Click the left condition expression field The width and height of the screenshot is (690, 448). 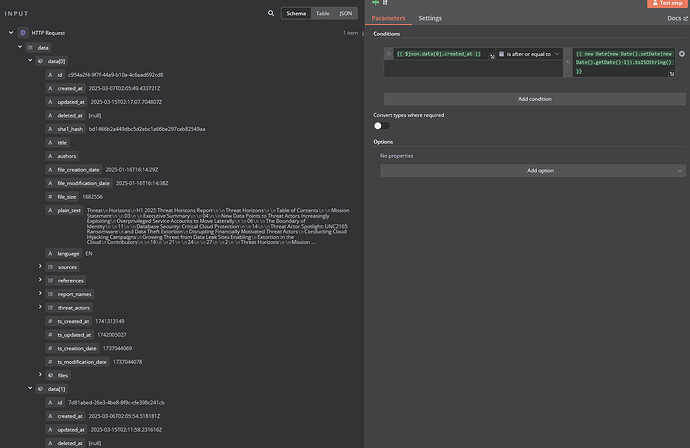tap(444, 54)
